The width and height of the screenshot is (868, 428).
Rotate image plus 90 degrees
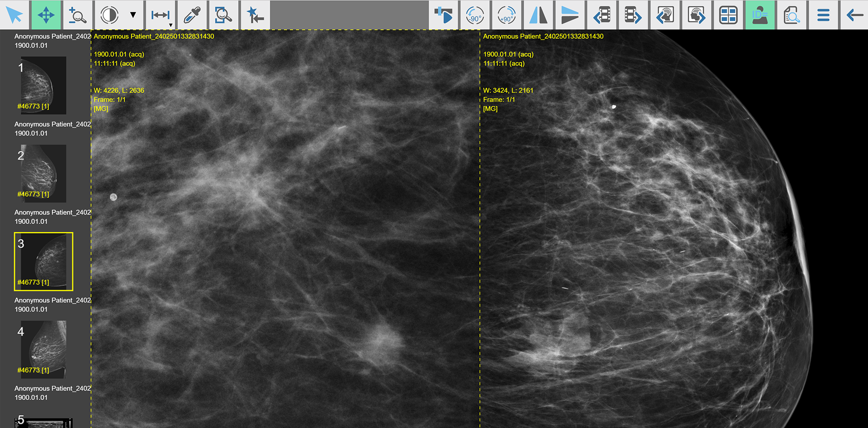(x=507, y=15)
